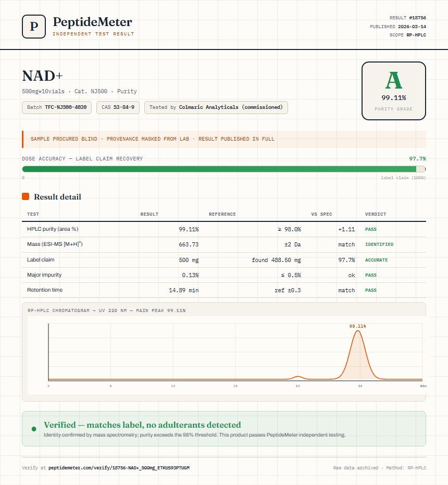Click the label claim (100%) marker text
The image size is (448, 485).
click(x=403, y=178)
